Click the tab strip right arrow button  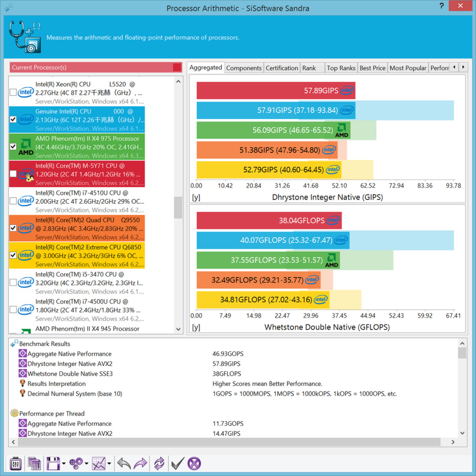[x=463, y=67]
